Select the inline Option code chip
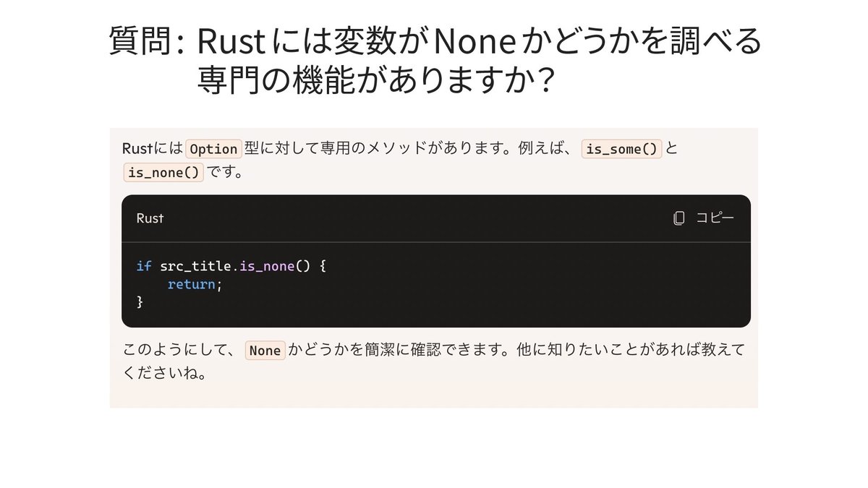Viewport: 868px width, 488px height. pyautogui.click(x=213, y=149)
